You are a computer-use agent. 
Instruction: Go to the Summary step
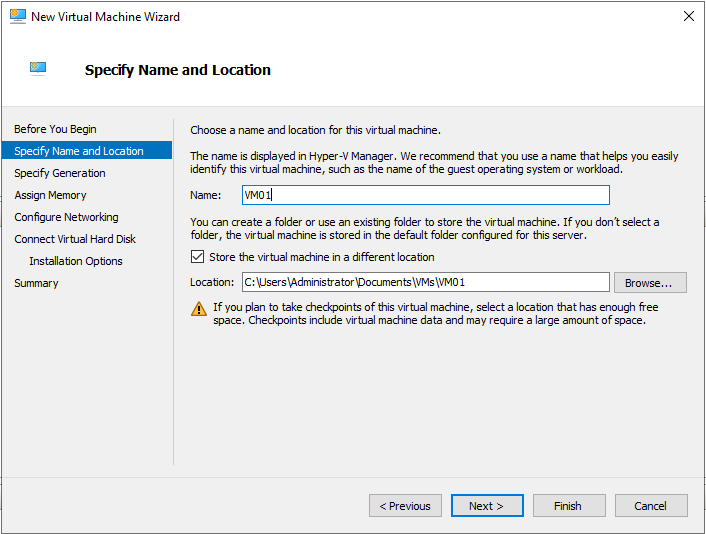click(36, 283)
